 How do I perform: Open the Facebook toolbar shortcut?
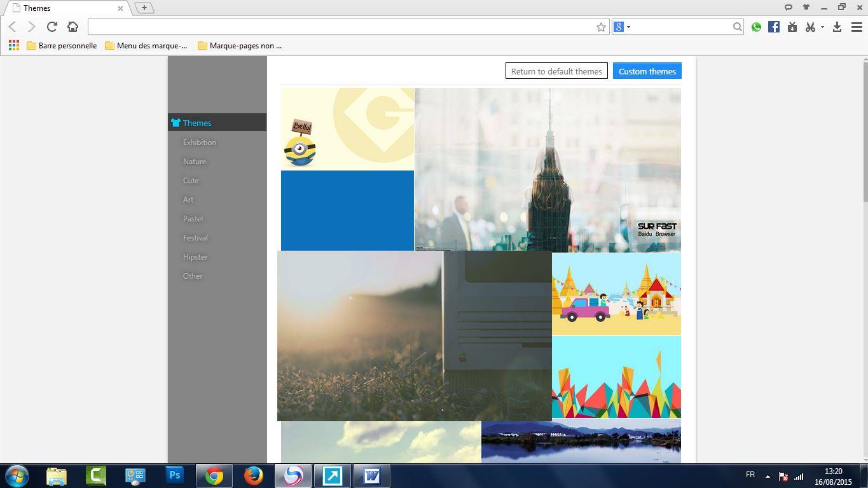774,27
